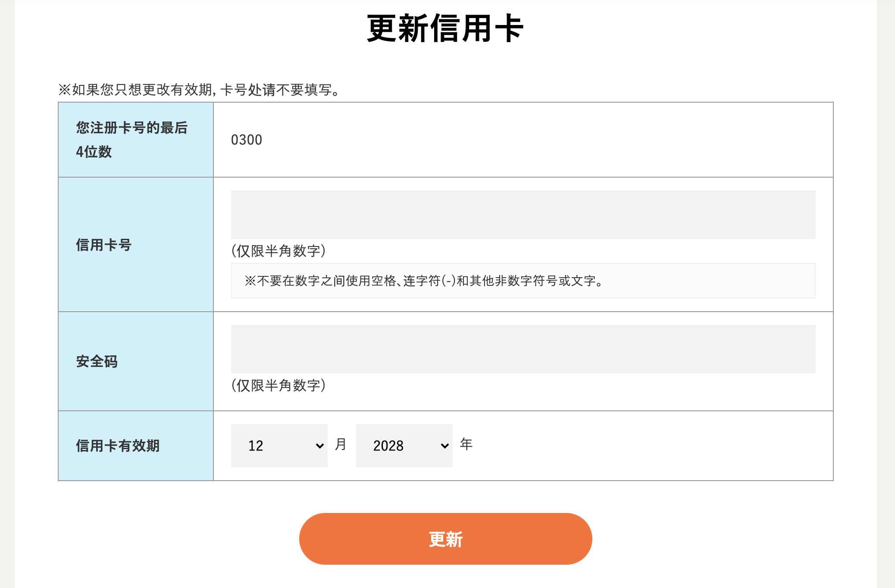Viewport: 895px width, 588px height.
Task: Open the expiry year dropdown showing 2028
Action: [404, 446]
